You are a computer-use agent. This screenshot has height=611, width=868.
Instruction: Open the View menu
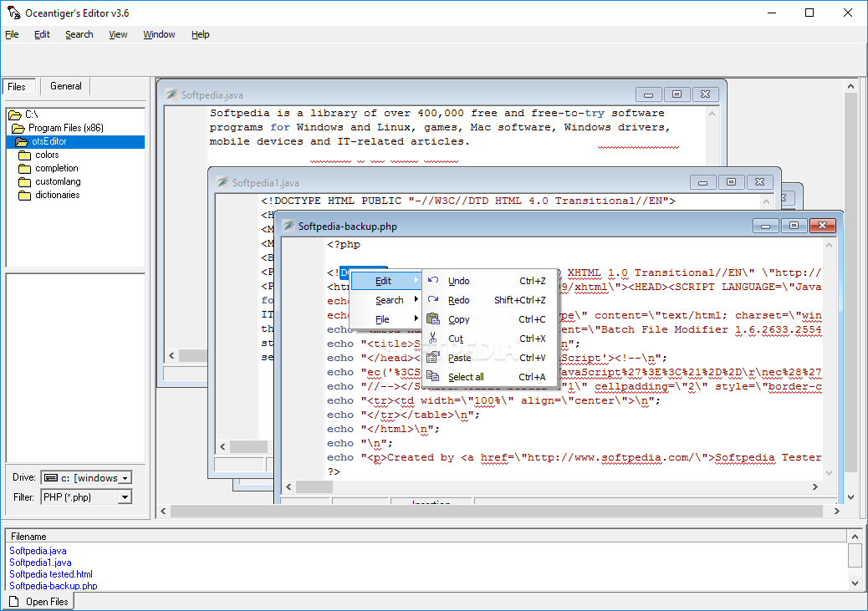[118, 34]
